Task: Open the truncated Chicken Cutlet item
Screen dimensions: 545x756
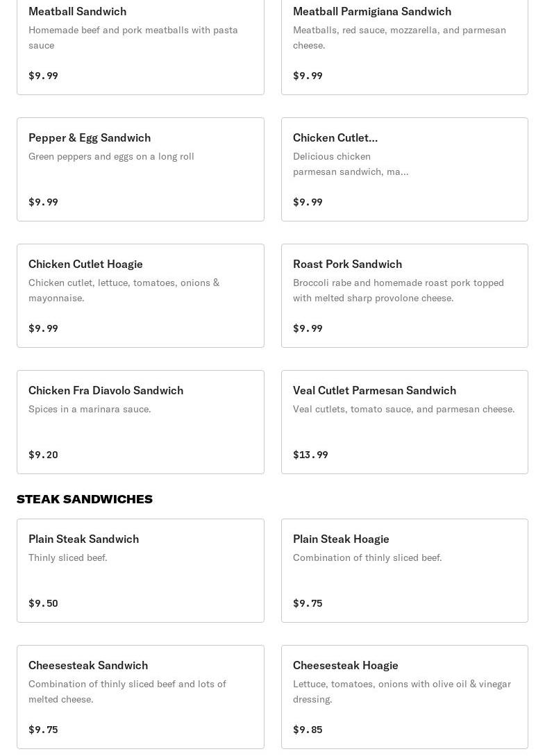Action: (404, 169)
